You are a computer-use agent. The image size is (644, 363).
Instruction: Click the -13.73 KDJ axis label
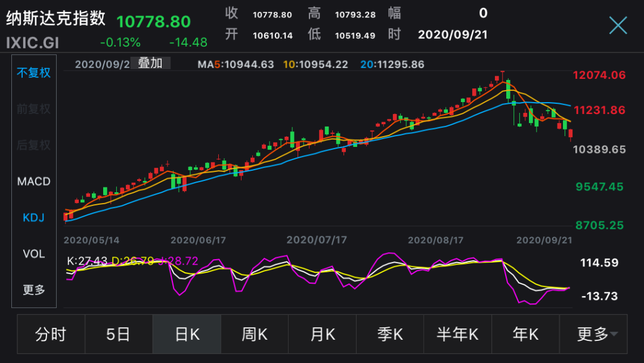pyautogui.click(x=600, y=296)
